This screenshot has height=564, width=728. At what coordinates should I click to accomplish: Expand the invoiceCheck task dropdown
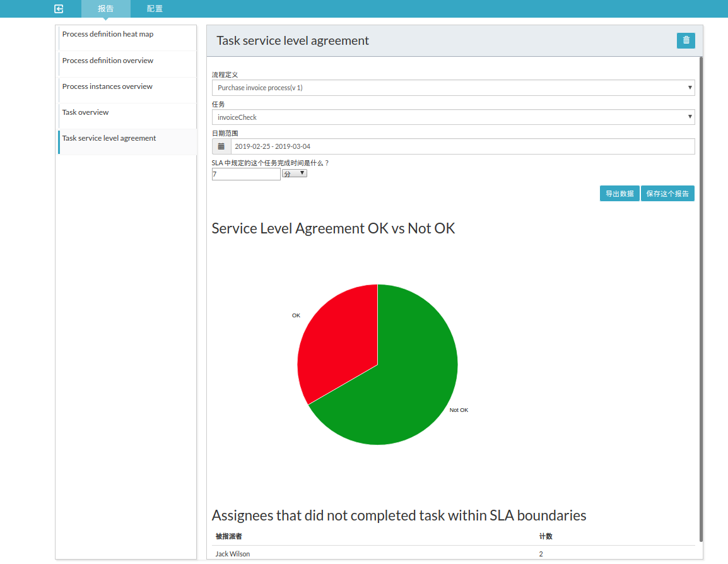click(x=453, y=117)
